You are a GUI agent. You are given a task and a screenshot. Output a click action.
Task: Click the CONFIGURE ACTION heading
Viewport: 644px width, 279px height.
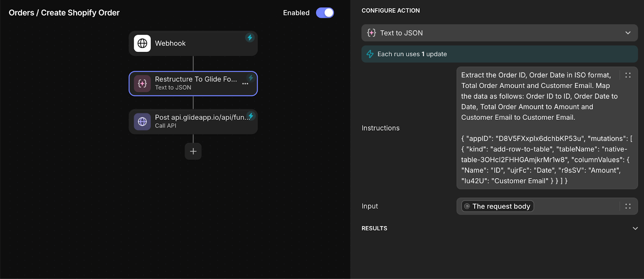[390, 10]
